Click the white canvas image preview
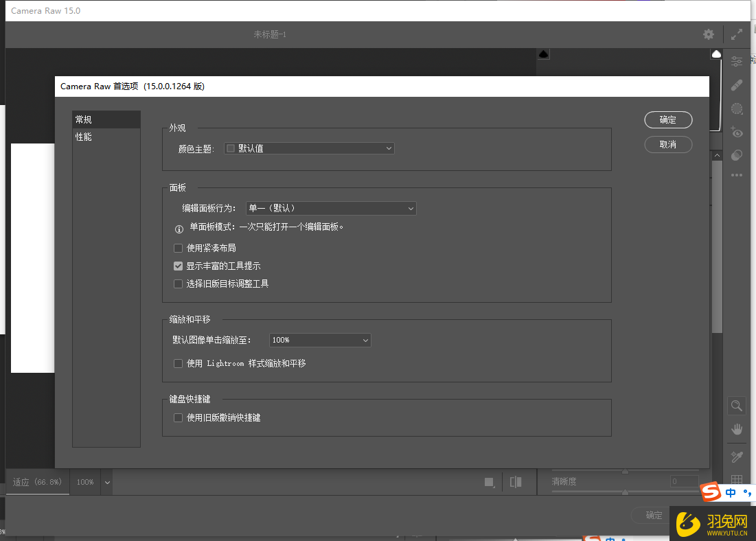The height and width of the screenshot is (541, 756). pos(32,258)
